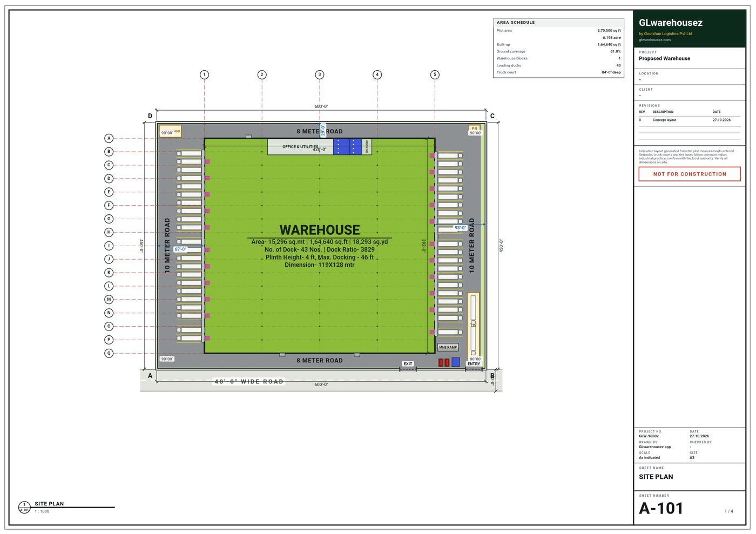Click grid bubble number 1

point(204,75)
